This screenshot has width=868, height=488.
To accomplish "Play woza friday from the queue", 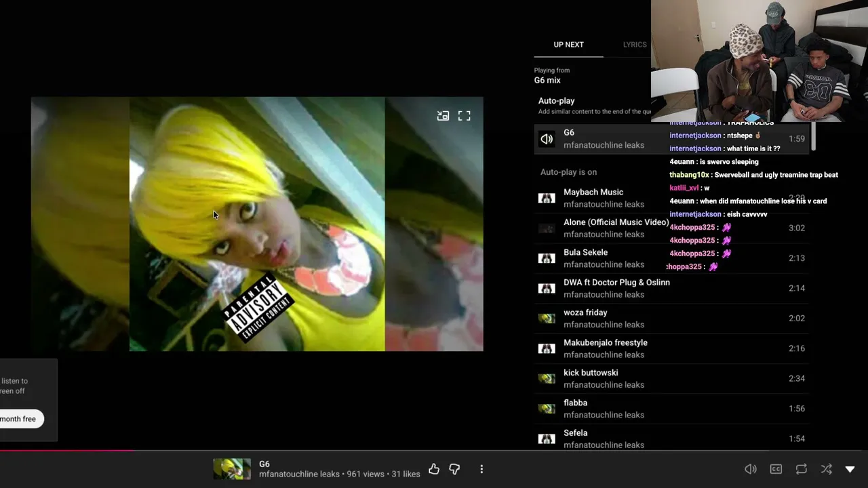I will click(x=585, y=312).
